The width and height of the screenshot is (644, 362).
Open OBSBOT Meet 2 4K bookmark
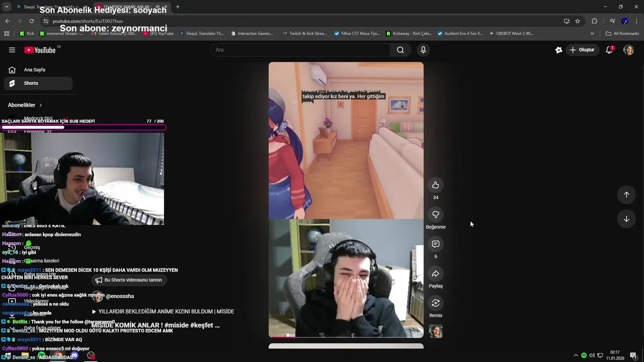point(511,34)
